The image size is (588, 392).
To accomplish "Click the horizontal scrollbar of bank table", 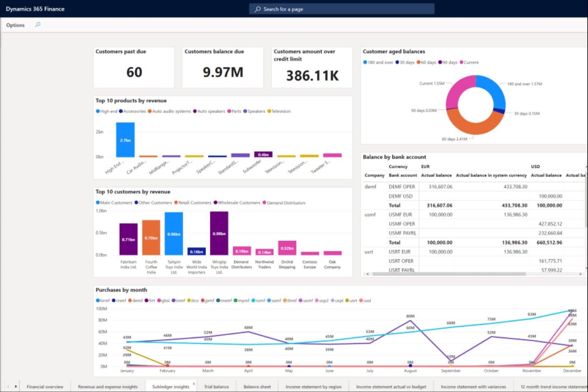I will coord(449,274).
